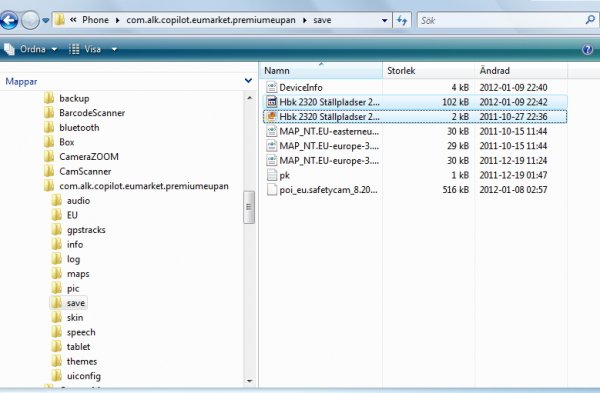The image size is (600, 393).
Task: Click the skin folder icon
Action: (56, 317)
